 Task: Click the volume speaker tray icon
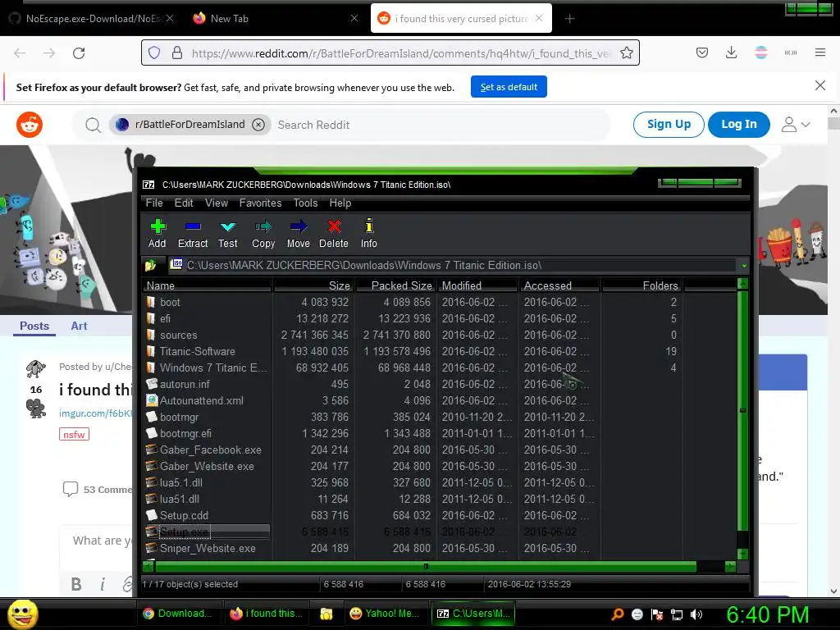click(x=696, y=614)
